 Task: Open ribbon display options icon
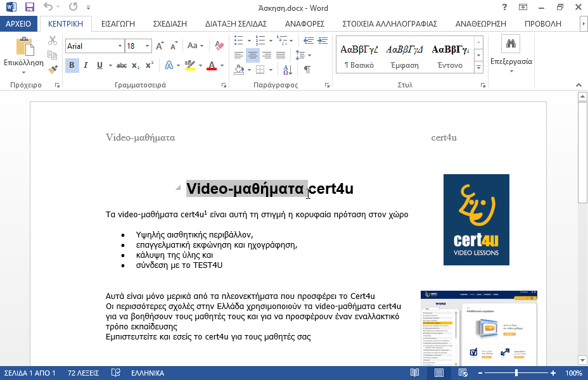tap(523, 7)
